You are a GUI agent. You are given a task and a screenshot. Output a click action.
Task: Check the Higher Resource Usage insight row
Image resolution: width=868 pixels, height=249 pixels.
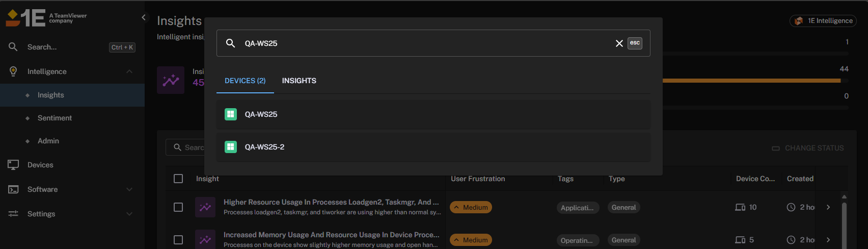tap(178, 207)
